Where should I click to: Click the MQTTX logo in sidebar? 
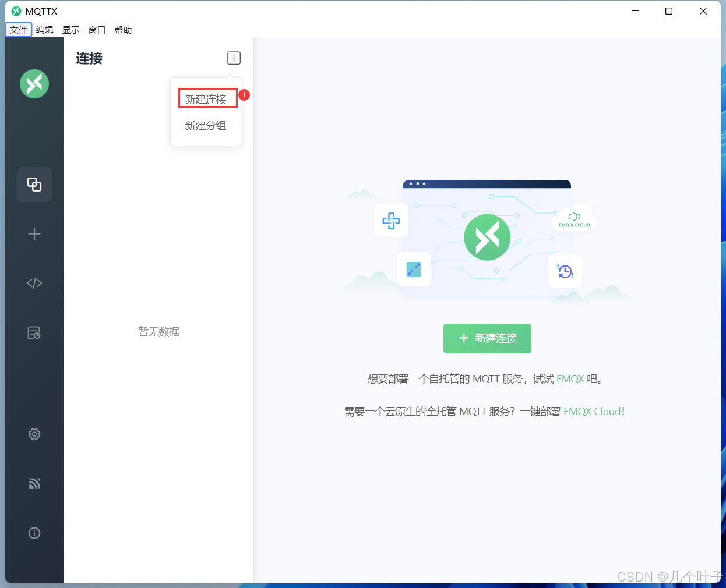click(x=34, y=84)
